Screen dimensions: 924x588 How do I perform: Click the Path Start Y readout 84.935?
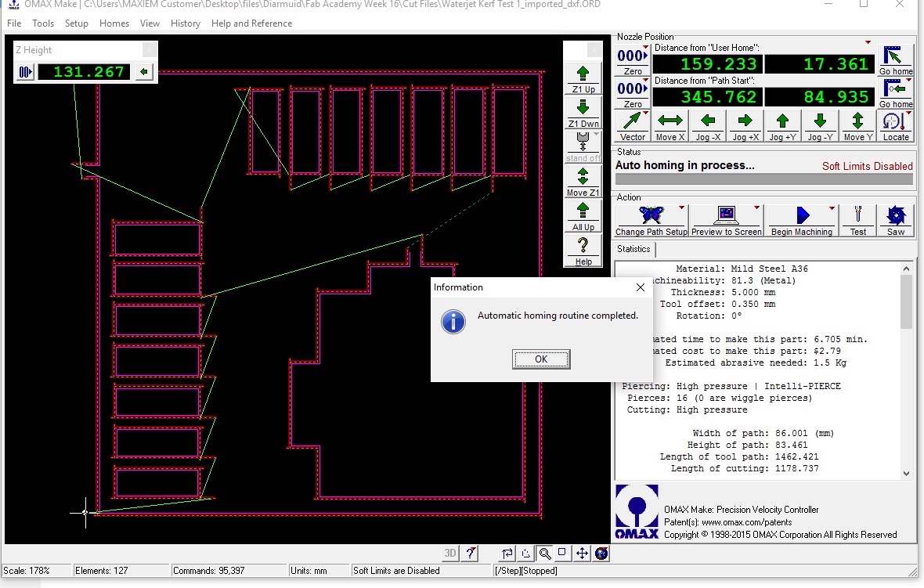coord(820,96)
